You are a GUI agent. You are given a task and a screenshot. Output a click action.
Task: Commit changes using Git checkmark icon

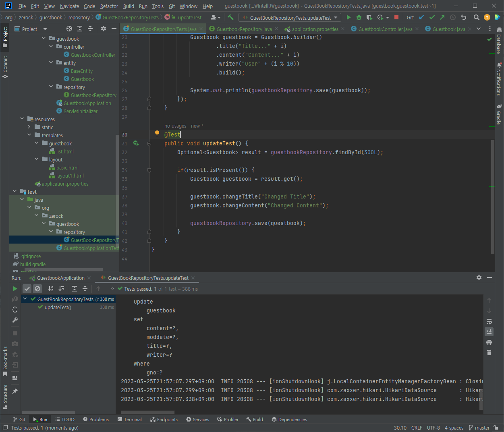[x=432, y=17]
